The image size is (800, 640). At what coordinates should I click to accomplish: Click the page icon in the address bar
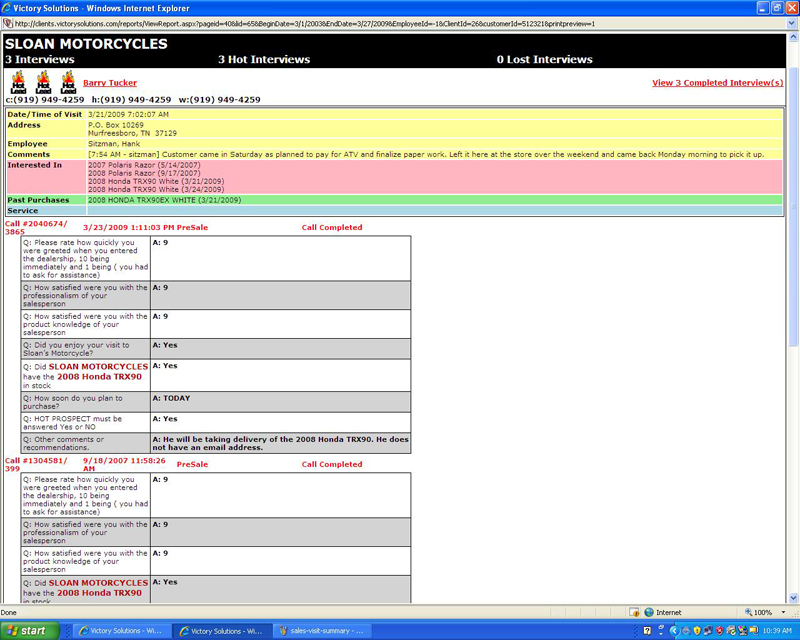click(8, 23)
